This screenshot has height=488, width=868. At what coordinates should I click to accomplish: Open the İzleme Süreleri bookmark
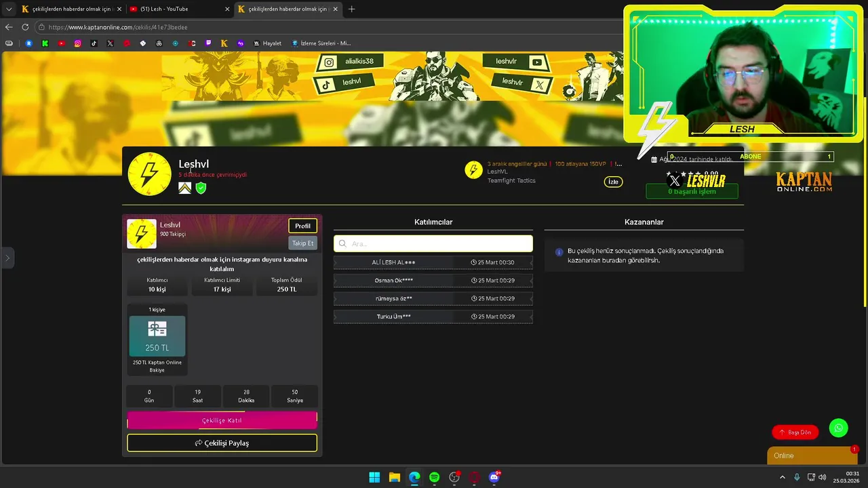coord(321,43)
